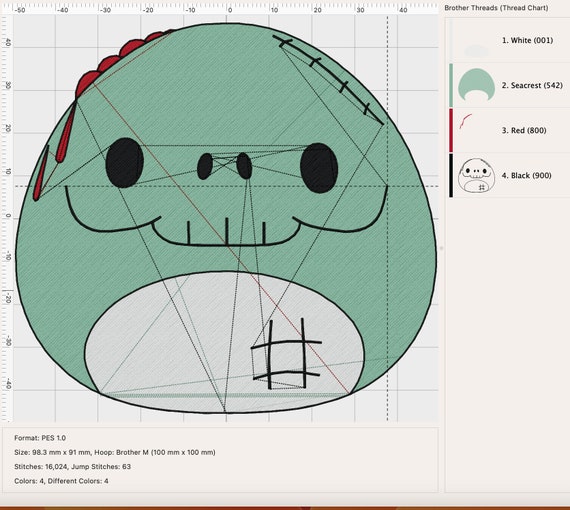Click the right black eye in design
570x510 pixels.
click(x=319, y=168)
